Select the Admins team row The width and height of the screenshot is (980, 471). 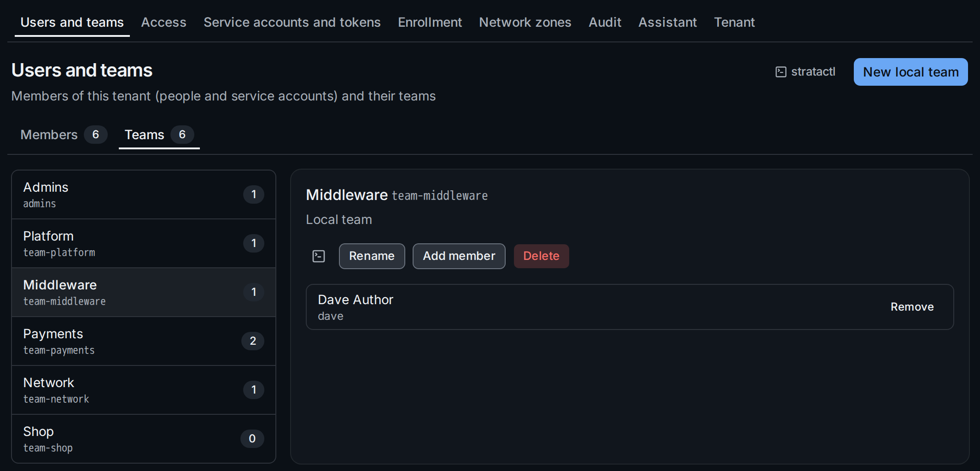[144, 194]
